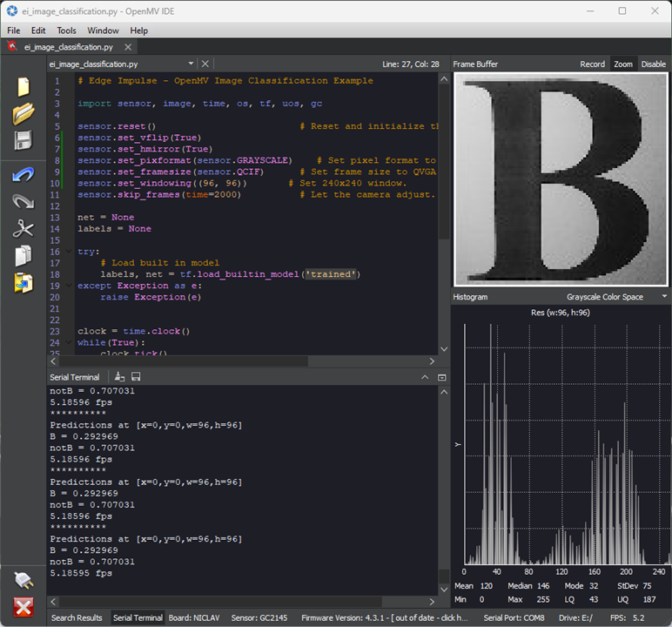The height and width of the screenshot is (627, 672).
Task: Toggle Zoom in the Frame Buffer
Action: tap(623, 64)
